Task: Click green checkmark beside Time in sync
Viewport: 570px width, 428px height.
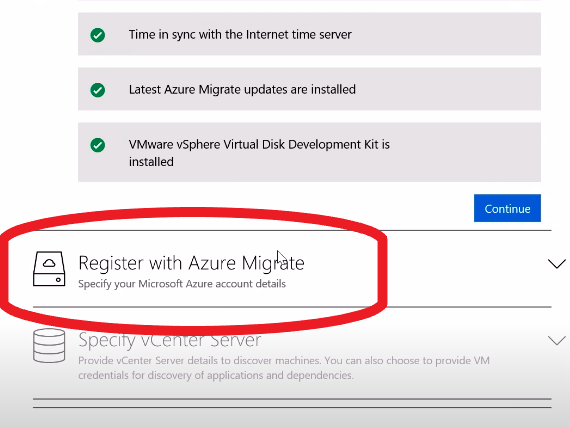Action: tap(97, 35)
